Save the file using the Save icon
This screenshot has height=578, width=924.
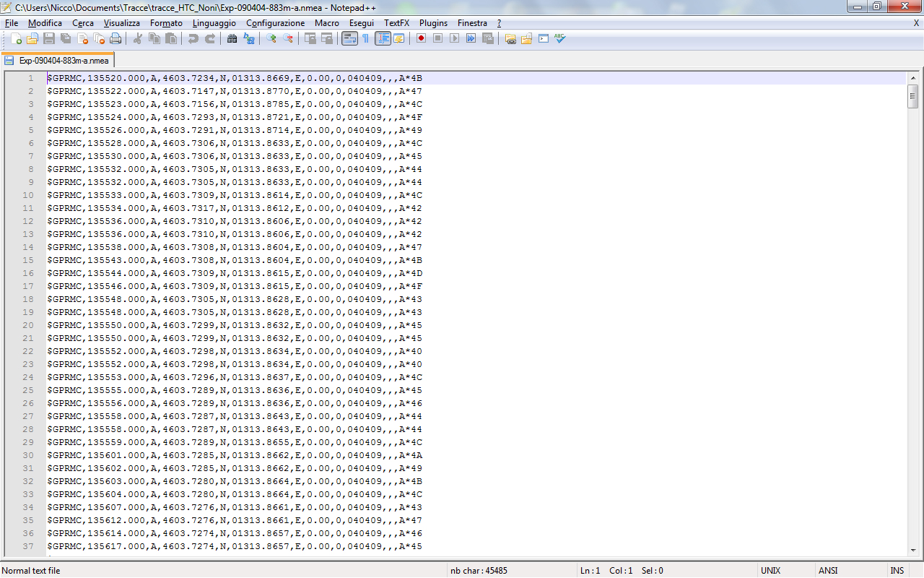coord(49,38)
